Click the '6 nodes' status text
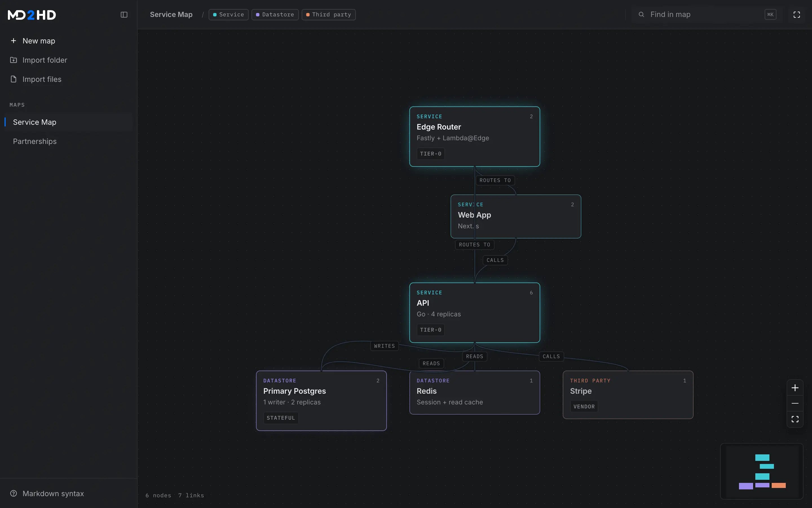 (x=158, y=495)
